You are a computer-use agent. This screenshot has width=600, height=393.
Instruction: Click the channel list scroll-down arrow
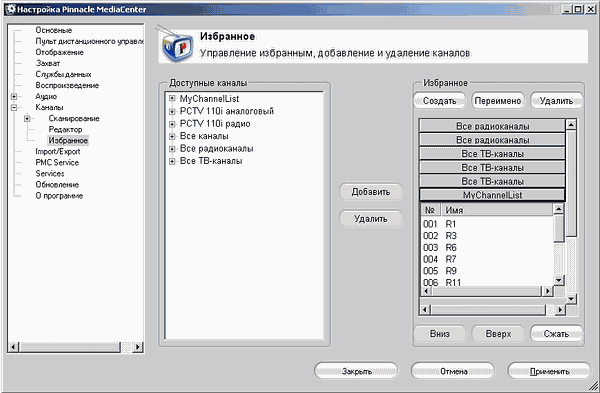(x=559, y=280)
